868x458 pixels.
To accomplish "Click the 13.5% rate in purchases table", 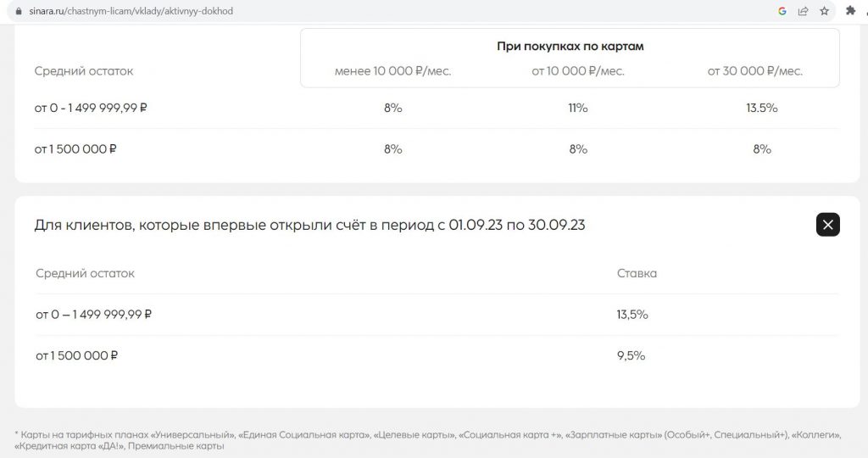I will pyautogui.click(x=762, y=108).
